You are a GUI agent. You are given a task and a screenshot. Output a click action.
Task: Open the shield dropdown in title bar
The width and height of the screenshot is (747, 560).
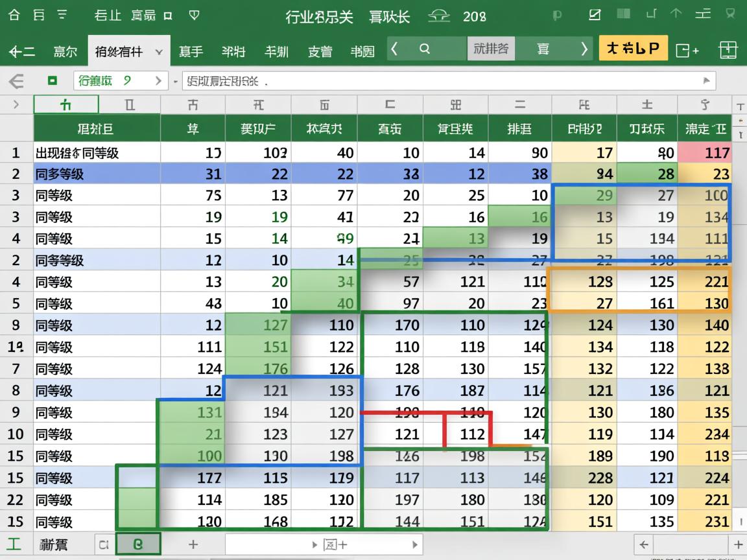[x=194, y=16]
